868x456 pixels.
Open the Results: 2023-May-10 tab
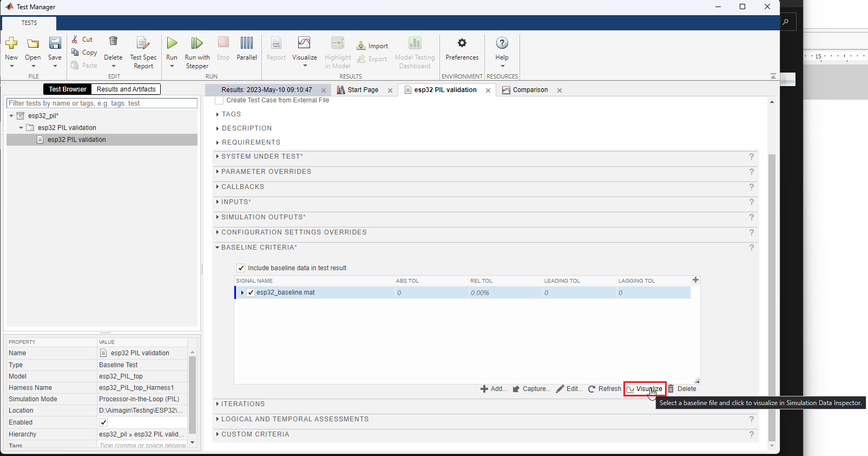(x=267, y=90)
